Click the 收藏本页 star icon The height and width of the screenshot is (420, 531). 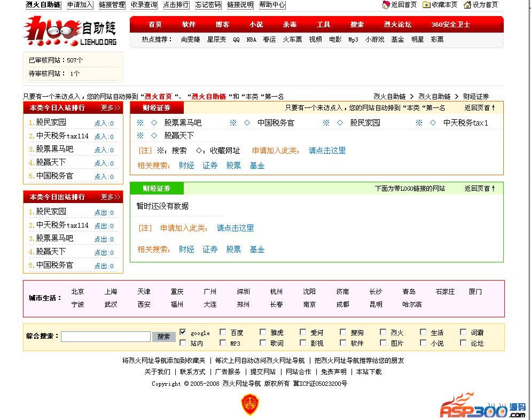[426, 5]
